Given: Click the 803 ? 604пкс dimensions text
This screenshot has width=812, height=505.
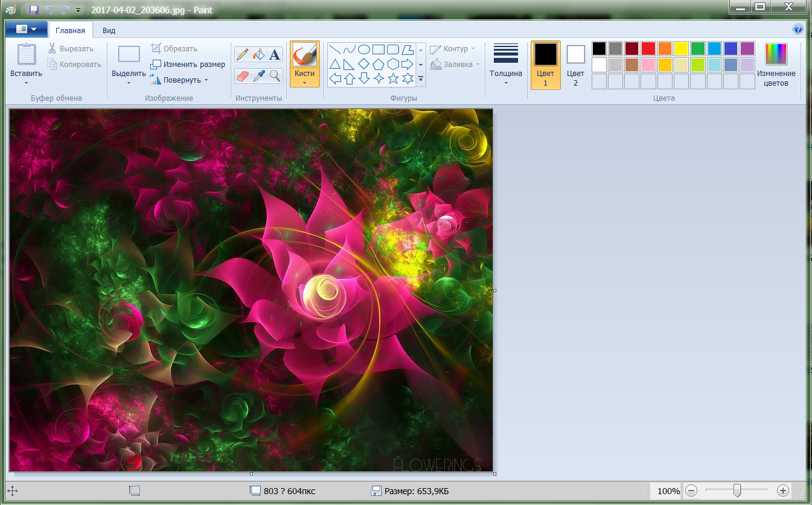Looking at the screenshot, I should click(290, 491).
